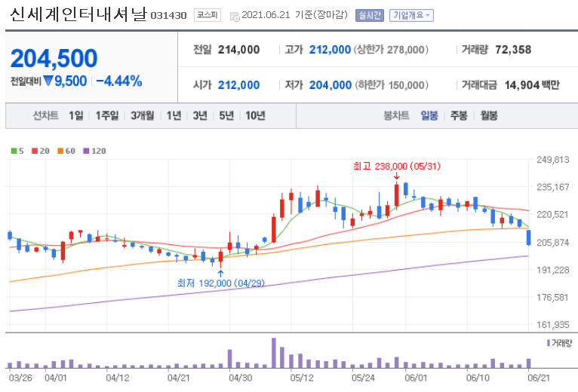Click the 전일 value 214,000

pyautogui.click(x=239, y=49)
